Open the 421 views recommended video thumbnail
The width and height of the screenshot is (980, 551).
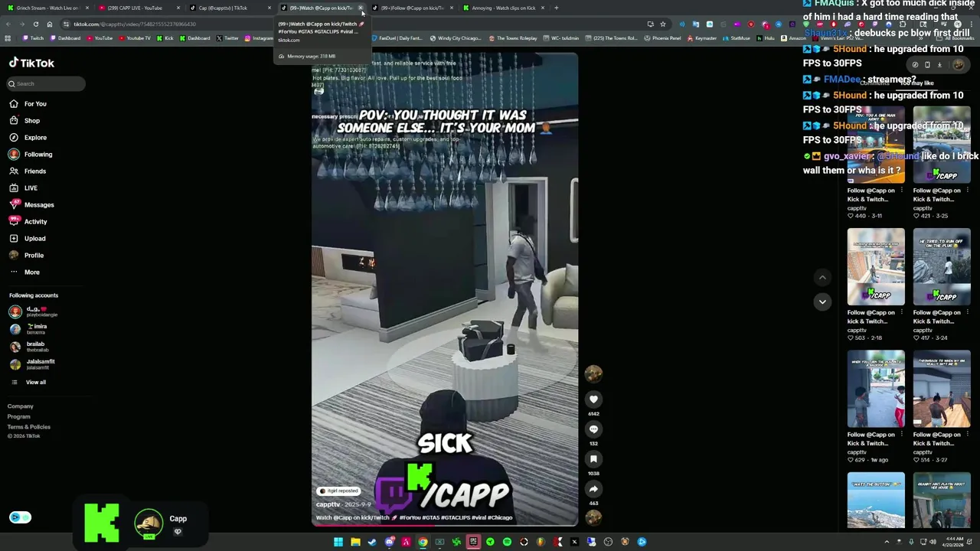coord(942,145)
